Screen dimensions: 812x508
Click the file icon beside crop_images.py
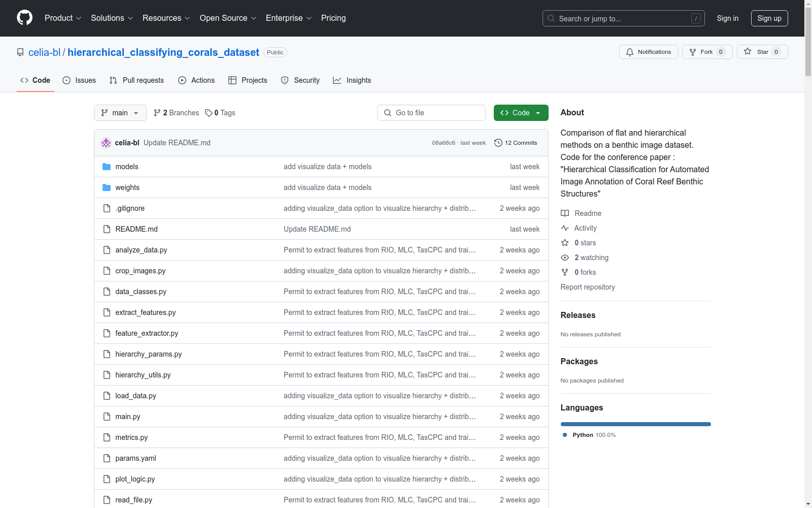[x=107, y=271]
